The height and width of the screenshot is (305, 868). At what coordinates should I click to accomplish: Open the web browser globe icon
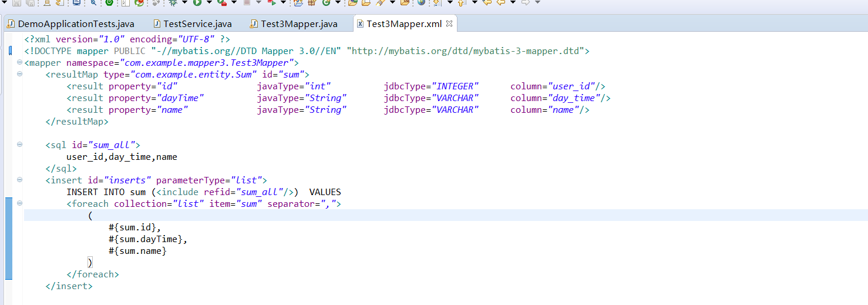421,2
